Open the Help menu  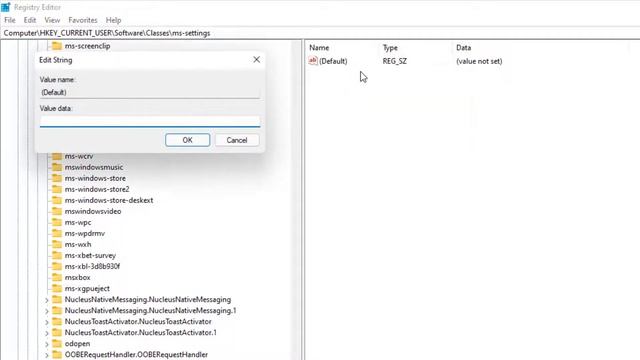113,20
